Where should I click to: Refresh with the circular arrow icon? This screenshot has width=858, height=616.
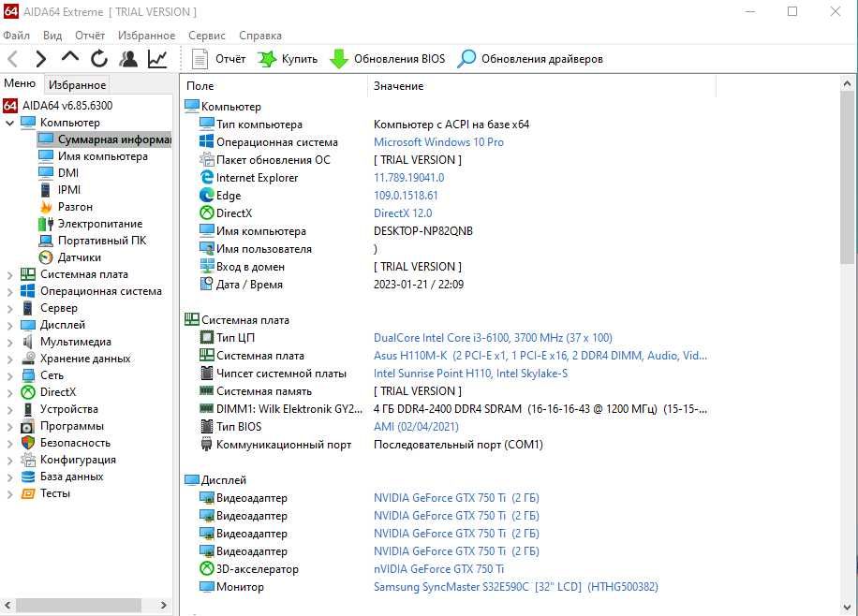point(99,59)
